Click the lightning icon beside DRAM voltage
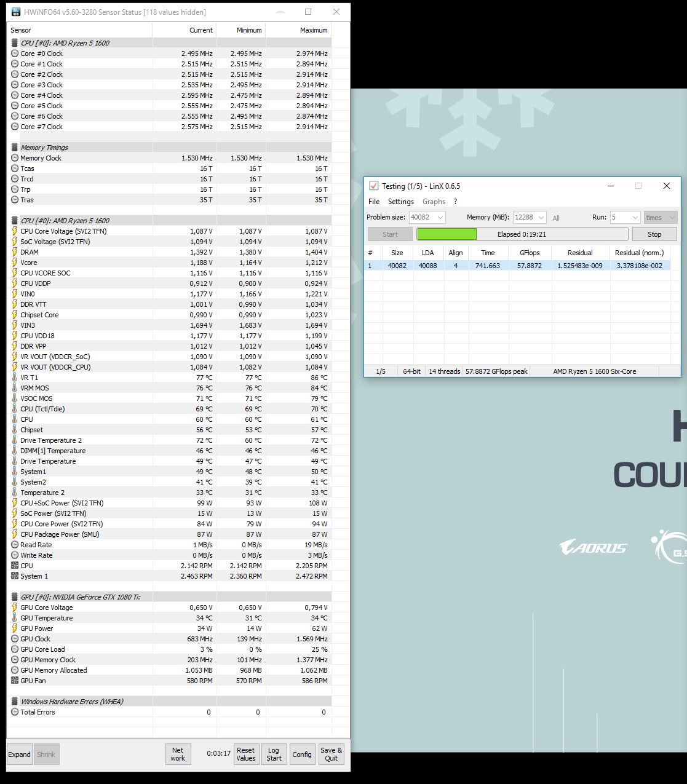Screen dimensions: 687x784 [15, 252]
